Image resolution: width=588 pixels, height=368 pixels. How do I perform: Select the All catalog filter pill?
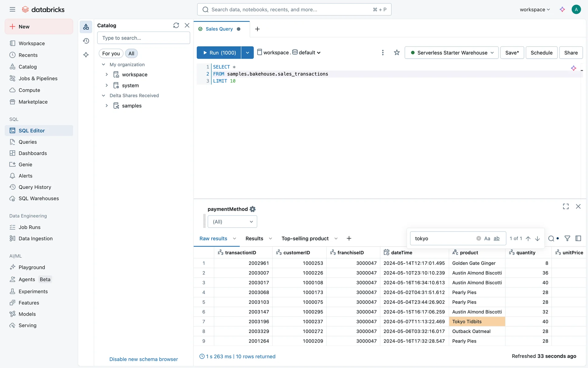pos(131,53)
